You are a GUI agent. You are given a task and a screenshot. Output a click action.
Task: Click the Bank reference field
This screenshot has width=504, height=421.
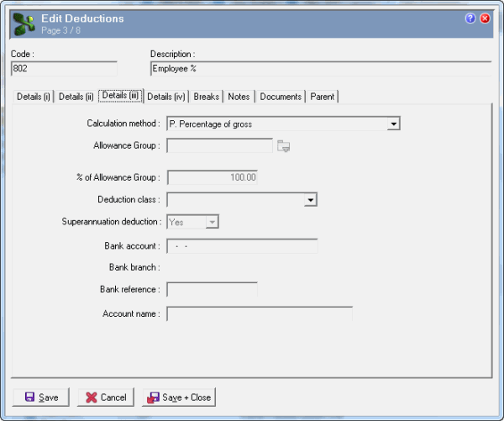coord(213,289)
